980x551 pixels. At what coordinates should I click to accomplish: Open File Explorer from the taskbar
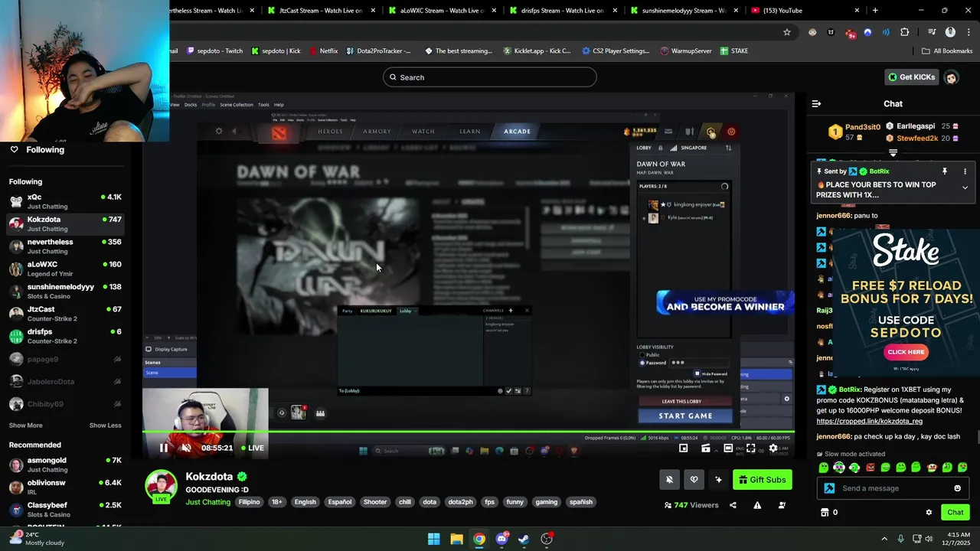pos(456,539)
